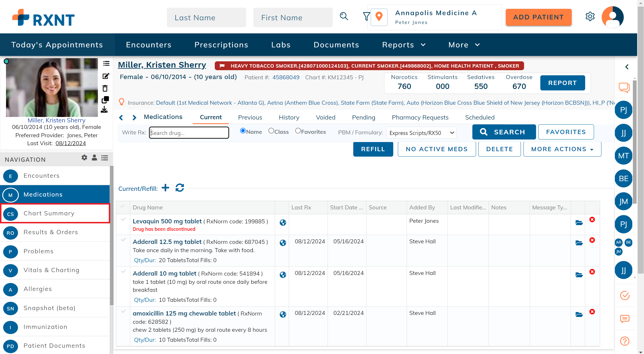Remove amoxicillin using its red X icon
Screen dimensions: 644x354
point(592,311)
